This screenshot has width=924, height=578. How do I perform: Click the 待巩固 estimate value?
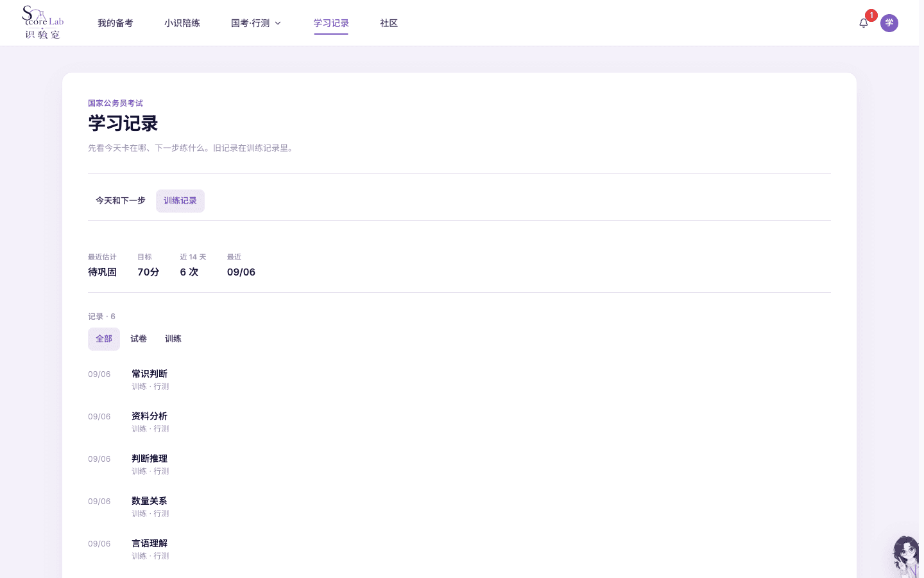tap(102, 272)
